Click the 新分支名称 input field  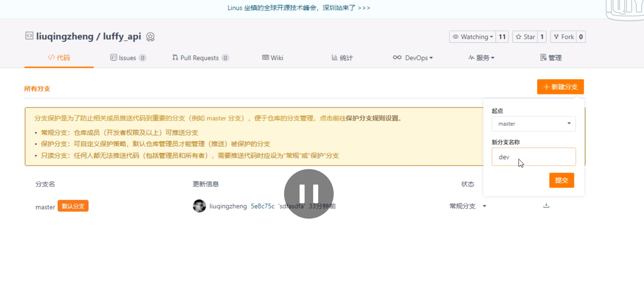(x=534, y=157)
